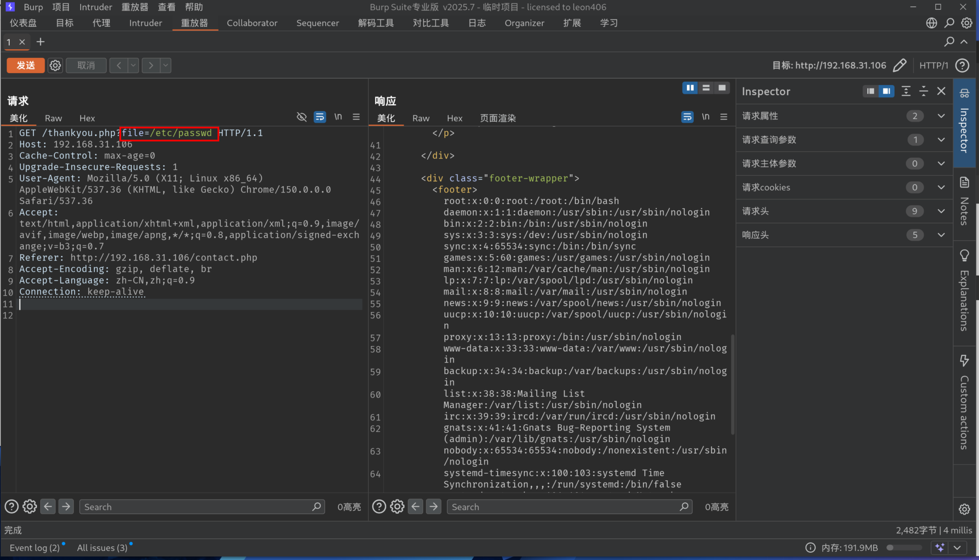Select top-bottom request/response layout
Screen dimensions: 979x560
click(706, 88)
